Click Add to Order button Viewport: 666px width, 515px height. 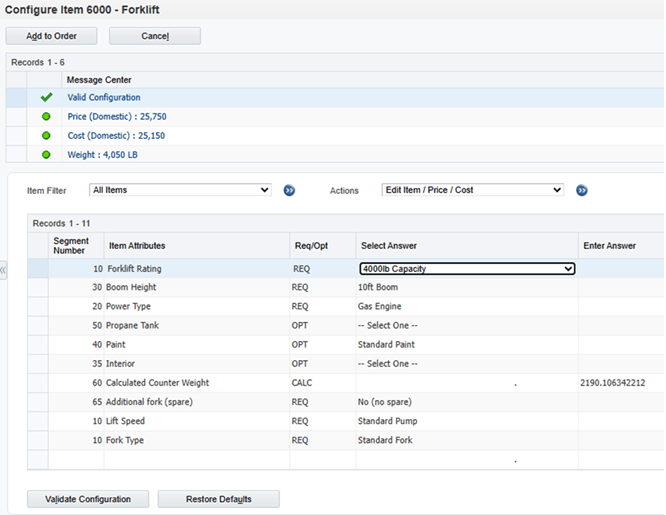(x=51, y=36)
